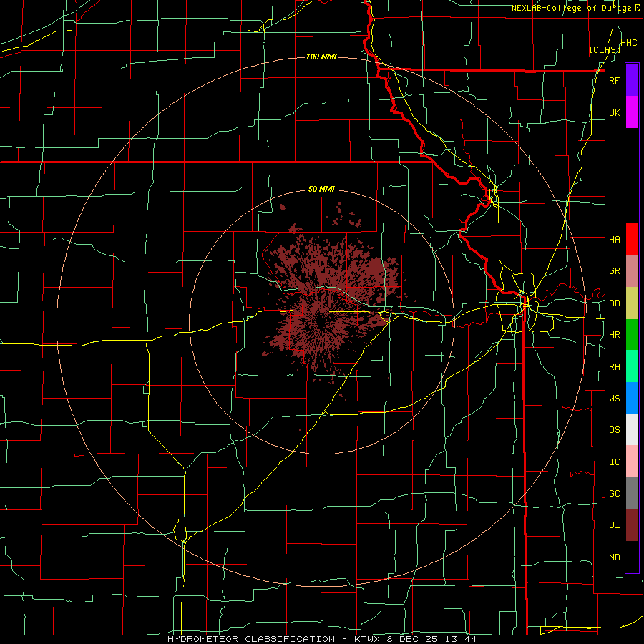Click the white DS legend swatch
Image resolution: width=644 pixels, height=644 pixels.
tap(632, 429)
